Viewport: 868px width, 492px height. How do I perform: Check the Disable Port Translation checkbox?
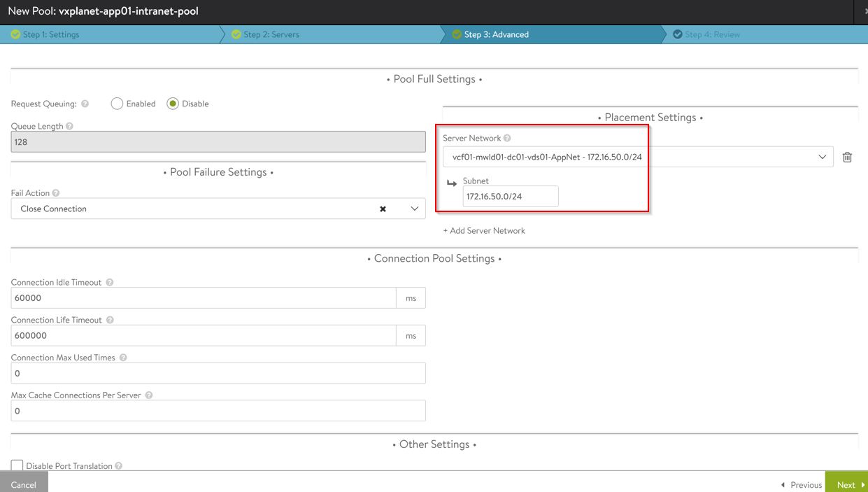17,465
